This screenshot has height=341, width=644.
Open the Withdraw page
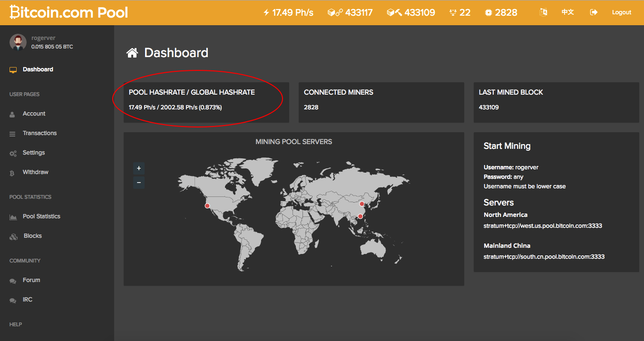tap(36, 172)
